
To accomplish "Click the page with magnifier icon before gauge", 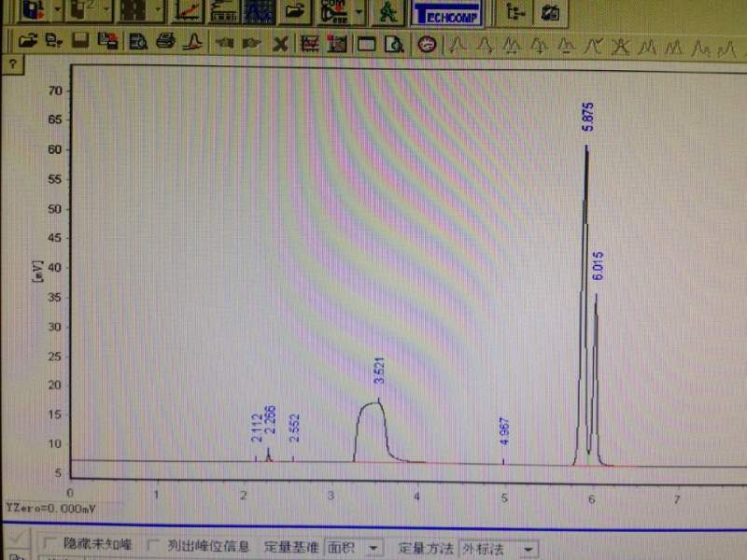I will pyautogui.click(x=395, y=45).
